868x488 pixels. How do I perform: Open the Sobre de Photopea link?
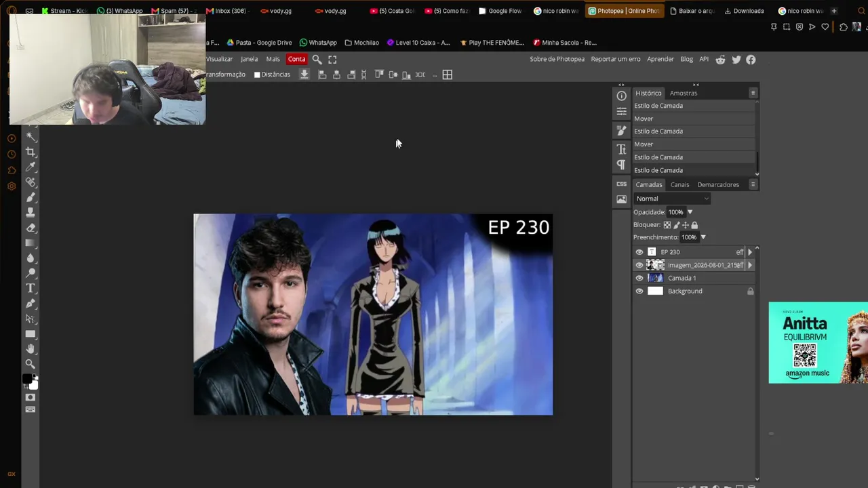[557, 60]
